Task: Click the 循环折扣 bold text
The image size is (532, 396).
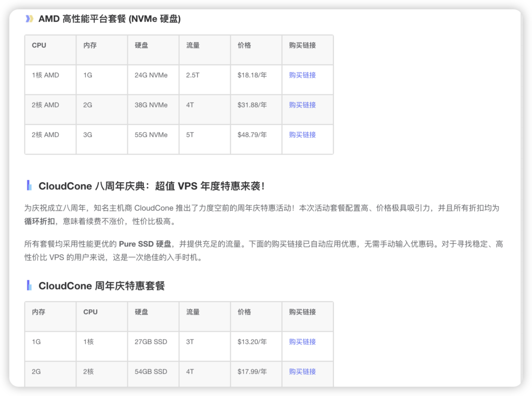Action: 39,222
